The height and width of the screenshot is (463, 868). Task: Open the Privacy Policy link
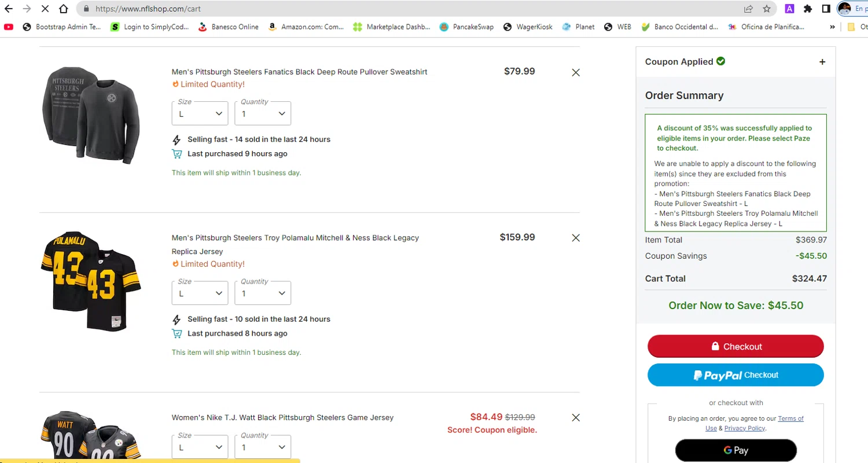745,428
